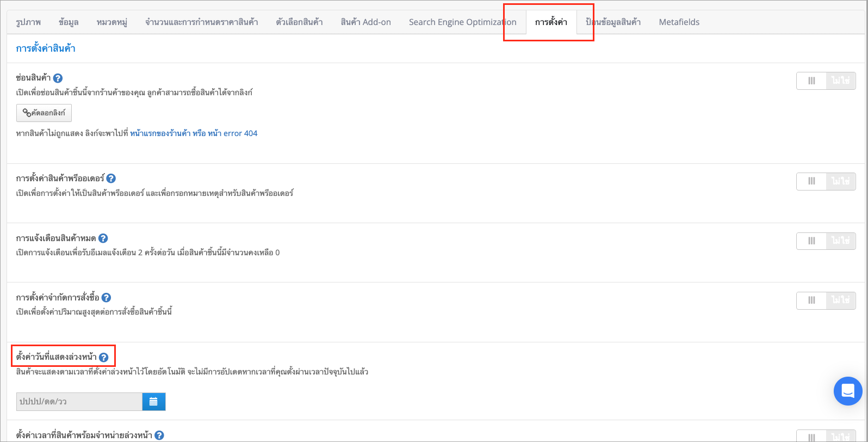Click the คัดลอกลิงก์ button
868x442 pixels.
44,113
